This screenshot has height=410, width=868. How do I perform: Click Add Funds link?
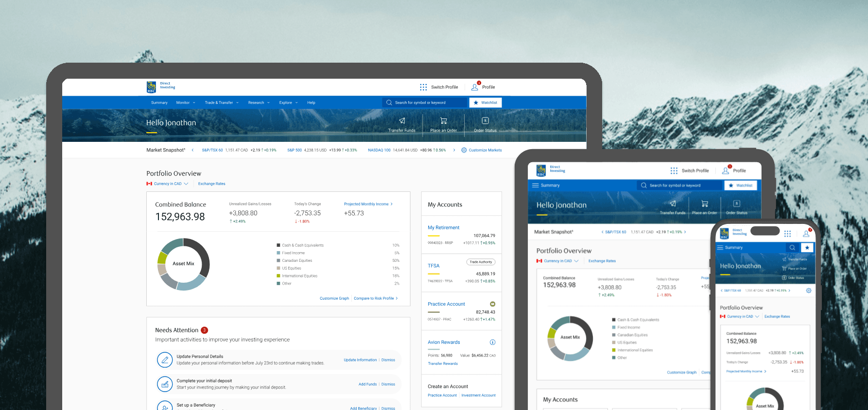(x=367, y=384)
